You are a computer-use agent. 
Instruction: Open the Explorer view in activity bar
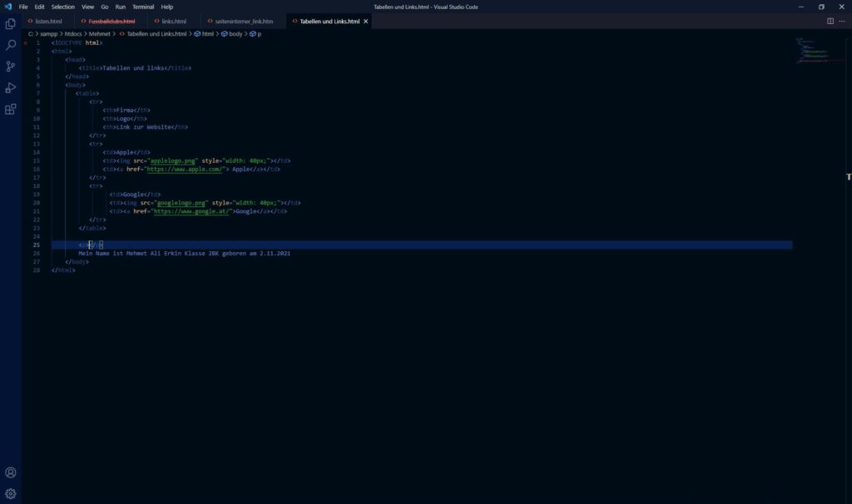[x=11, y=24]
